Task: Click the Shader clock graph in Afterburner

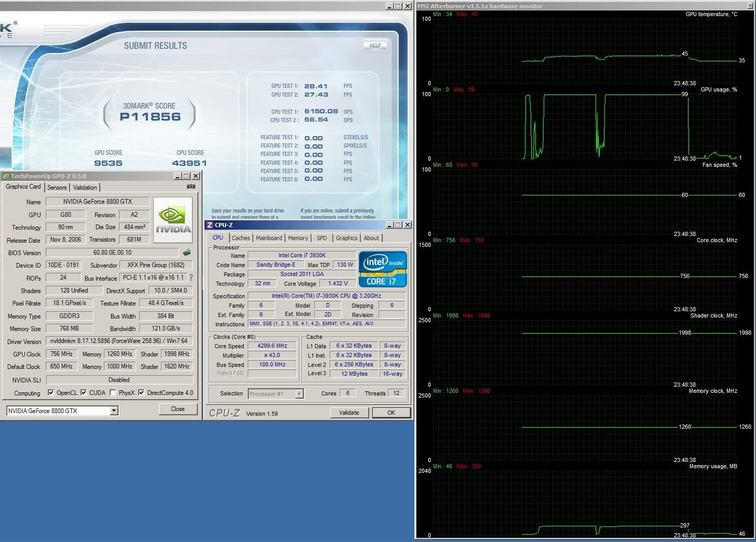Action: [x=585, y=352]
